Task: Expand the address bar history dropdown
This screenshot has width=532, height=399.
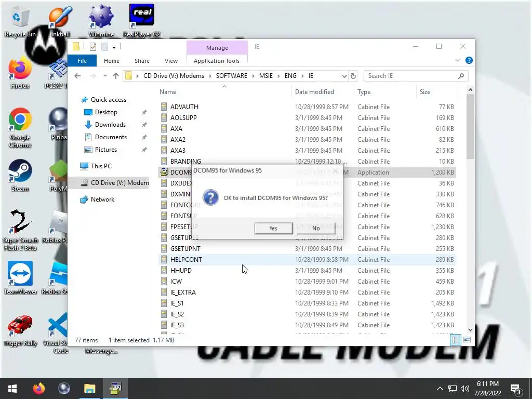Action: (344, 76)
